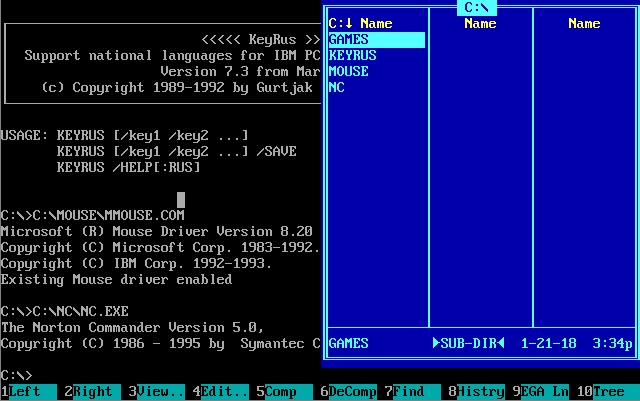Click the 'KEYRUS /HELP[:RUS]' usage line
The width and height of the screenshot is (640, 401).
point(128,167)
